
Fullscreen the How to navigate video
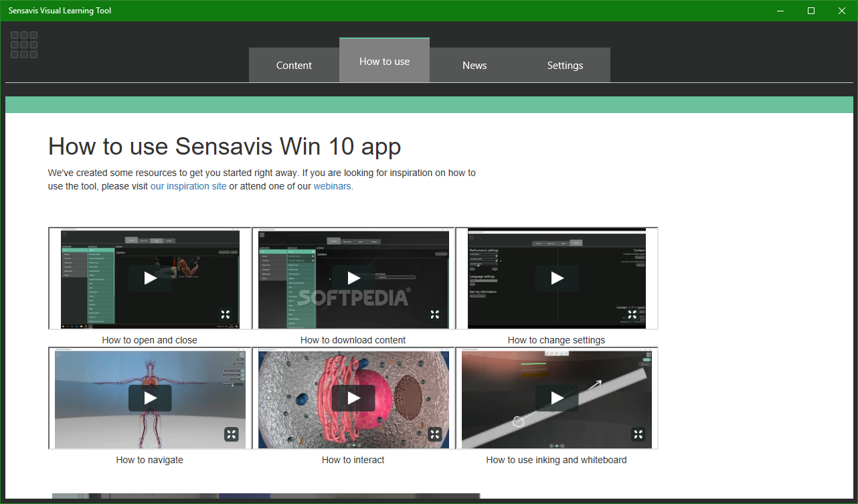231,434
